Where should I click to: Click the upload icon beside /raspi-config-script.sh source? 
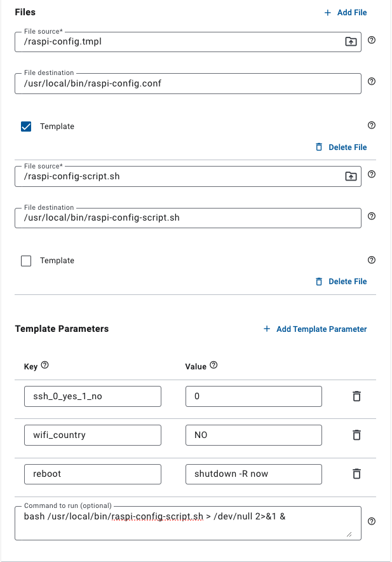351,176
